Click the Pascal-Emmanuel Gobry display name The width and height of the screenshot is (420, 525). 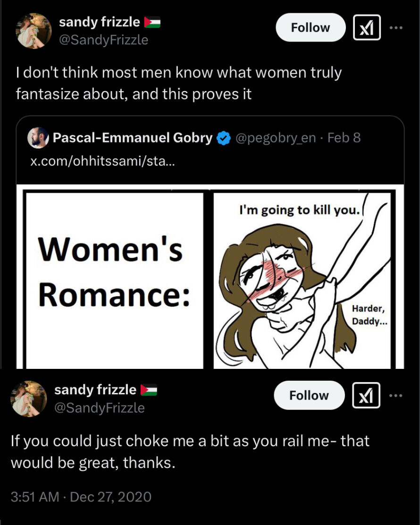(x=133, y=138)
